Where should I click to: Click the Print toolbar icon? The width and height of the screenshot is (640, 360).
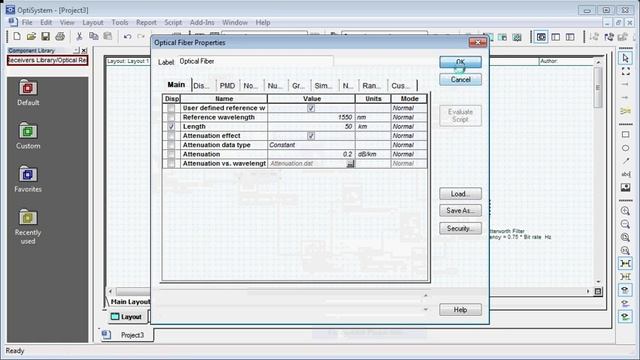click(x=60, y=36)
